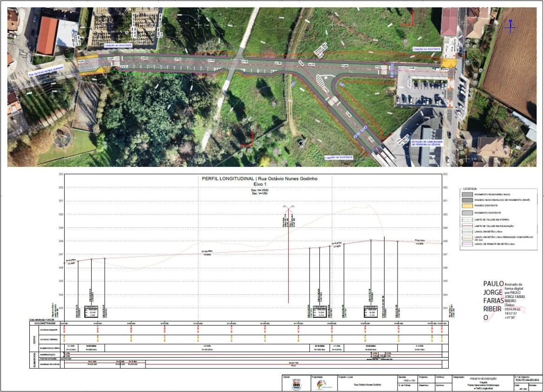Click the Perfil Longitudinal chart title
The width and height of the screenshot is (544, 392).
pos(260,179)
